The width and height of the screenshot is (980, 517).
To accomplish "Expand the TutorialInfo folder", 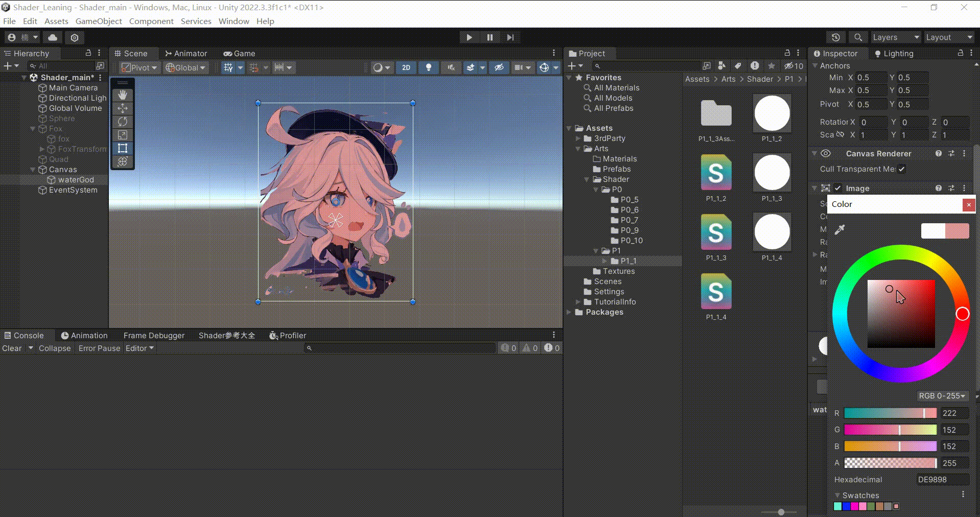I will pos(578,302).
